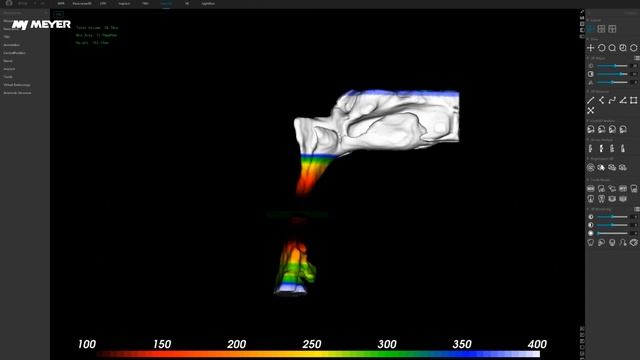Collapse the 3D Rendering section header

pos(588,209)
